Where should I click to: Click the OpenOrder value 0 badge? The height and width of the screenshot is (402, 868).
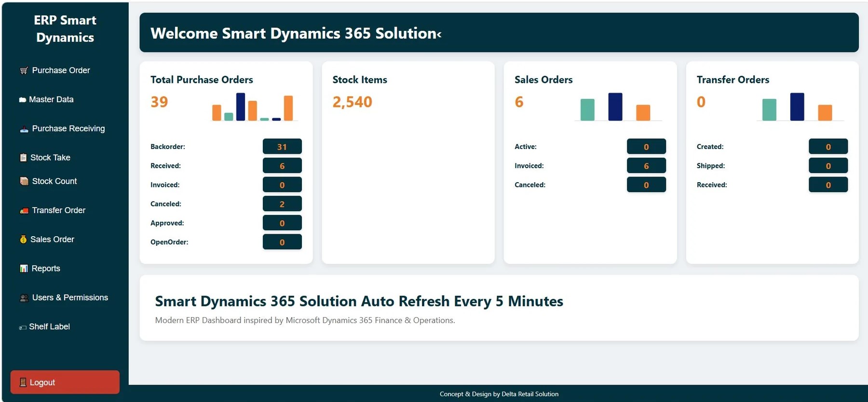click(x=282, y=242)
